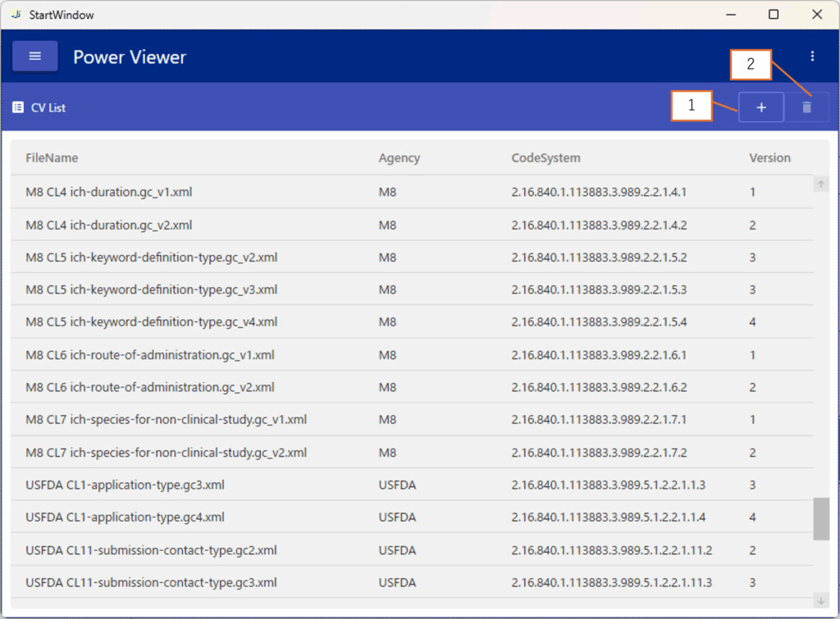Select the USFDA CL11-submission-contact-type.gc2.xml row
Screen dimensions: 840x619
(151, 550)
